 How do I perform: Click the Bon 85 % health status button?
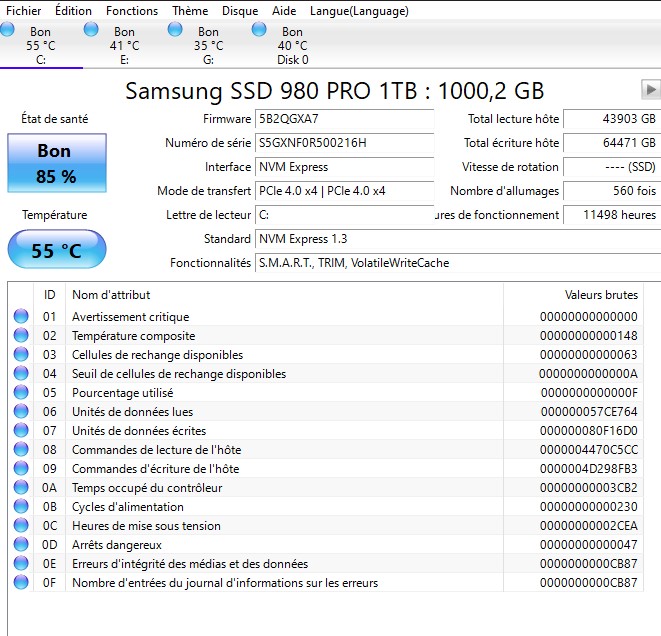56,163
